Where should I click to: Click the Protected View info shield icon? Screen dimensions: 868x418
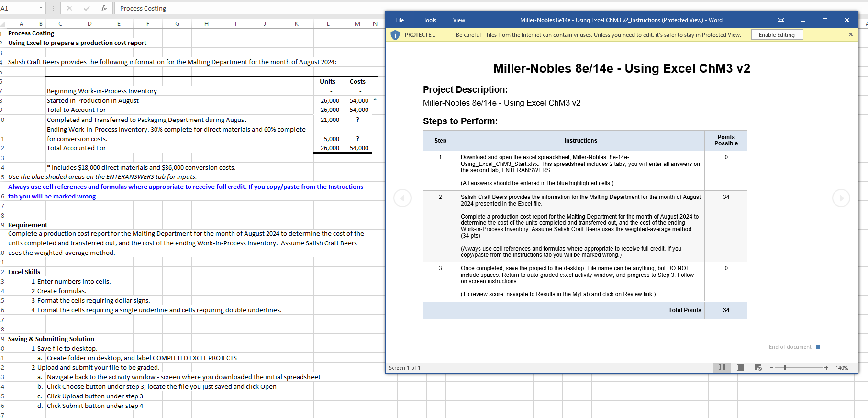pos(395,35)
